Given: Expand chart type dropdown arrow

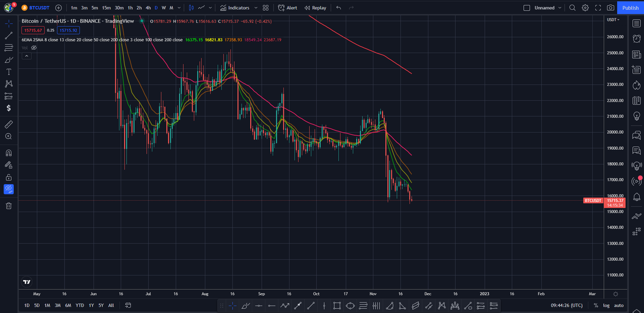Looking at the screenshot, I should [x=210, y=8].
